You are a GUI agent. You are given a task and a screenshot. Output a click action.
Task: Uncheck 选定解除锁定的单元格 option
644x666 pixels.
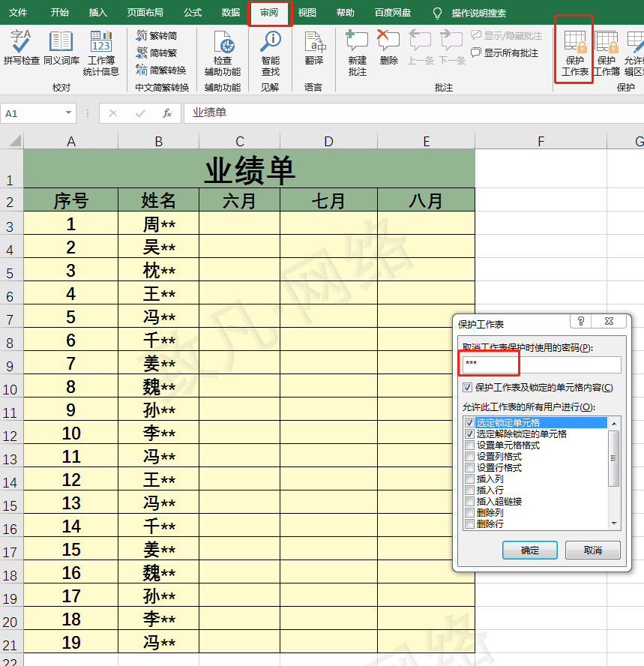[469, 434]
